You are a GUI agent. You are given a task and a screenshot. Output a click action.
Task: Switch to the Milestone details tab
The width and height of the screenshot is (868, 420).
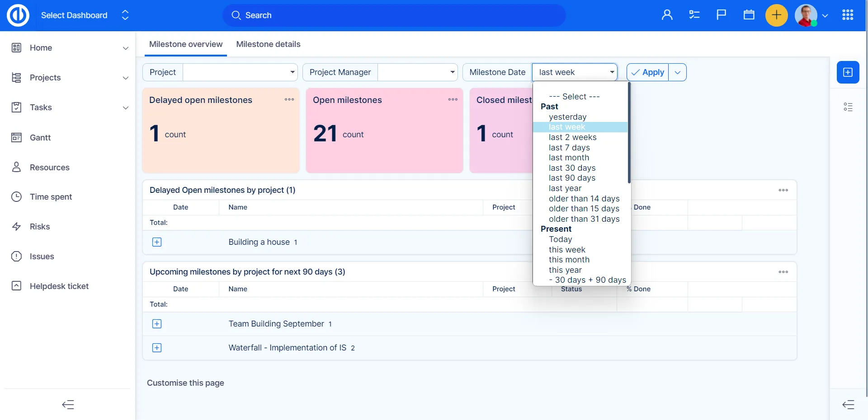coord(268,44)
